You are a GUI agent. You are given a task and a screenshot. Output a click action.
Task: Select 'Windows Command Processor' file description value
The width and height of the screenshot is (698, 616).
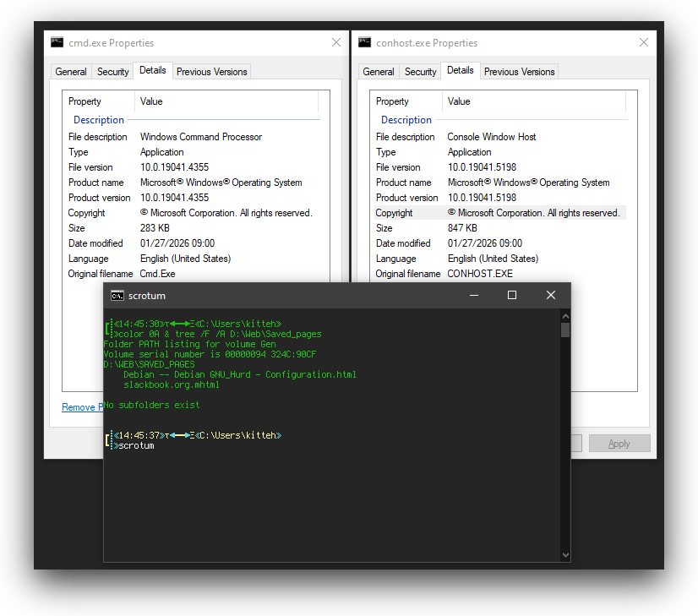201,137
